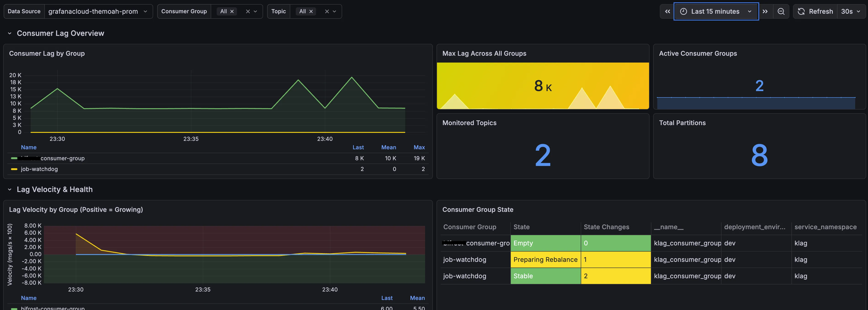Open the Consumer Group State panel title
The height and width of the screenshot is (310, 868).
coord(478,210)
